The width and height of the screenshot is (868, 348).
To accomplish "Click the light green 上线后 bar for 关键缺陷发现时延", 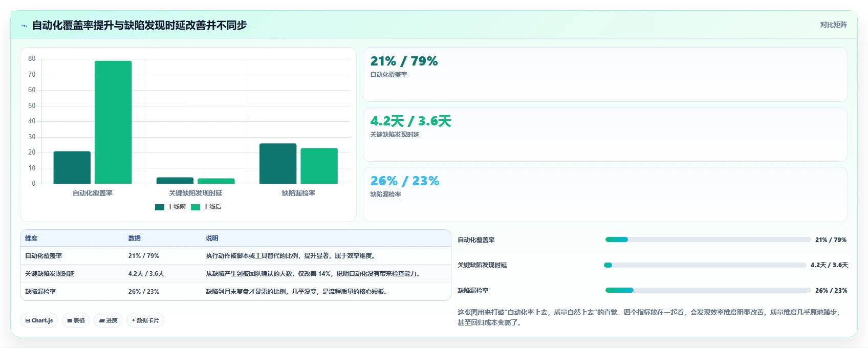I will click(x=216, y=181).
